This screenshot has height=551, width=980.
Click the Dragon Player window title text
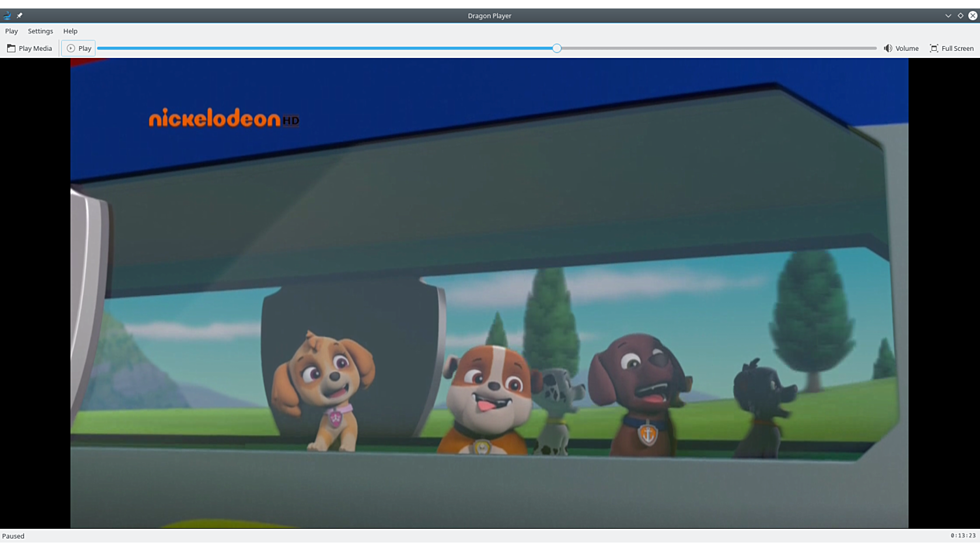click(x=489, y=16)
